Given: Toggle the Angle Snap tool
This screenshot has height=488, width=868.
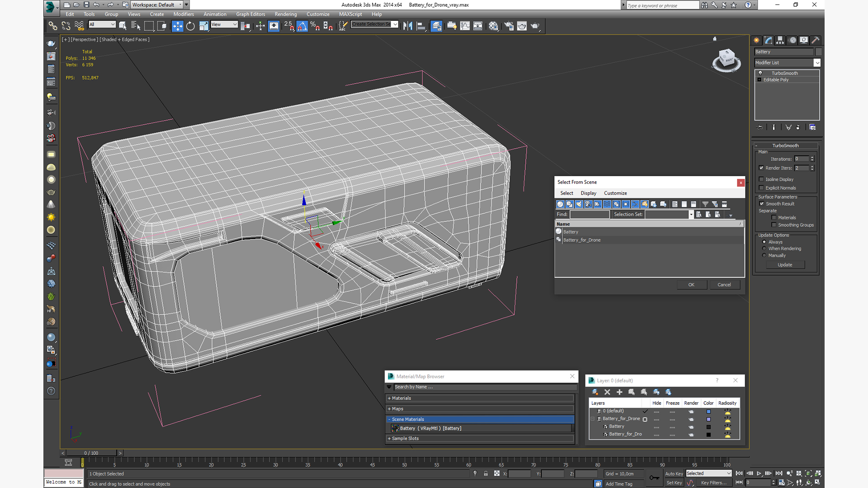Looking at the screenshot, I should coord(302,26).
